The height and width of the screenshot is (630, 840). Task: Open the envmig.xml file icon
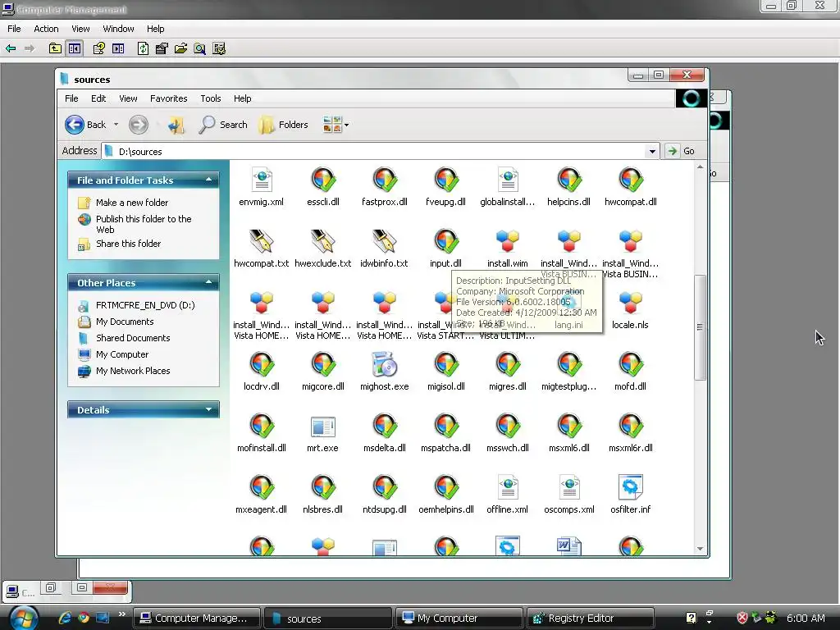pos(262,180)
